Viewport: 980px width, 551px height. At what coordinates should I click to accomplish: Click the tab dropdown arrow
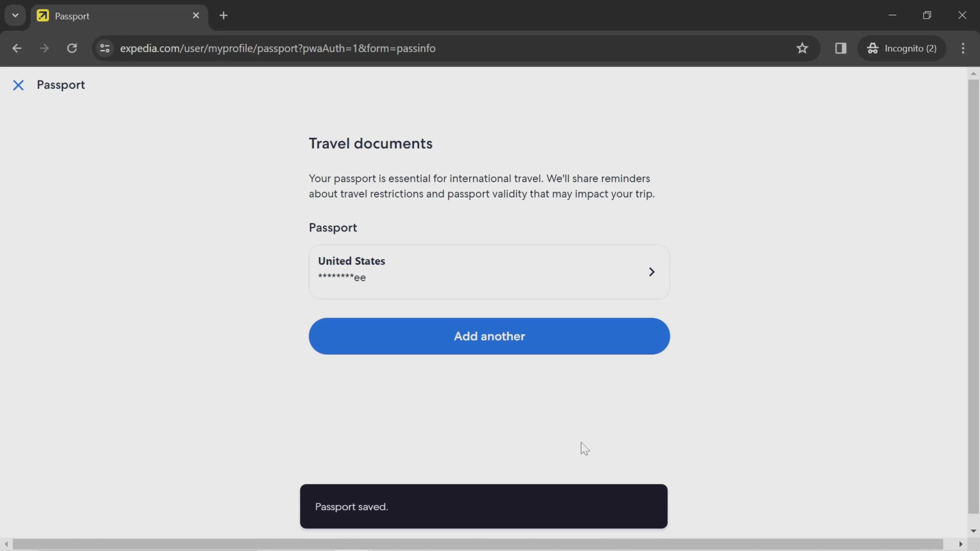pos(15,15)
